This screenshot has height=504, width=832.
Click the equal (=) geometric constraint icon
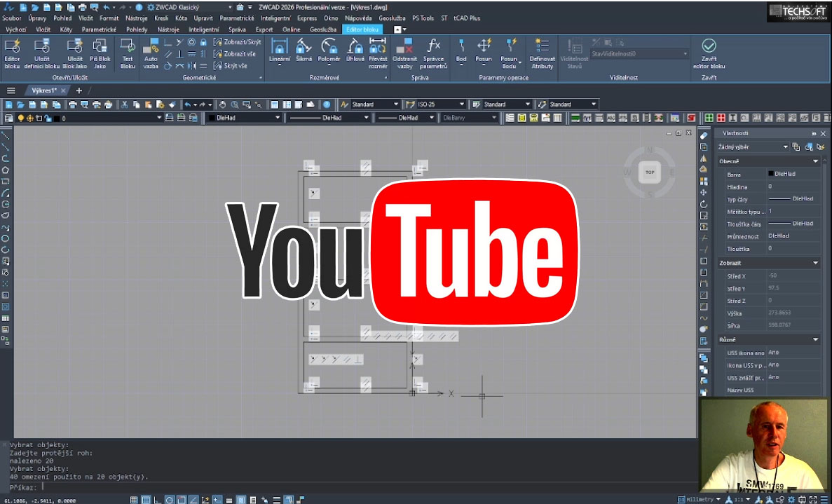pyautogui.click(x=203, y=66)
